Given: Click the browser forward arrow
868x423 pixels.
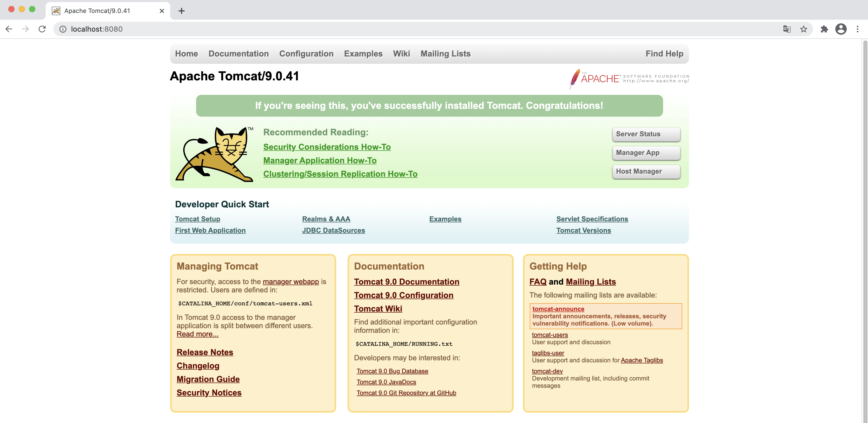Looking at the screenshot, I should pyautogui.click(x=25, y=29).
